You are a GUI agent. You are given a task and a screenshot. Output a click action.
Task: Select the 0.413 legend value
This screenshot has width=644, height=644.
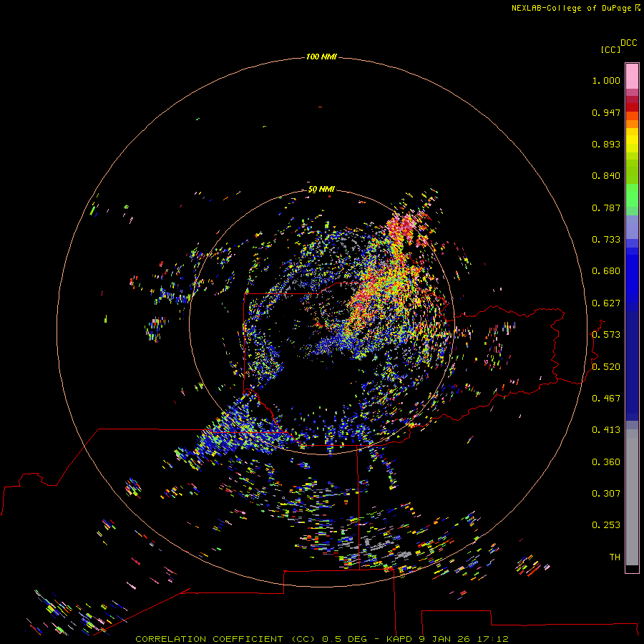[x=606, y=430]
